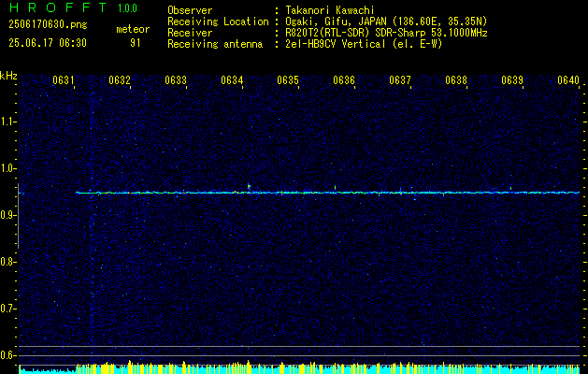Click the observer name Takanori Kawachi

coord(329,10)
